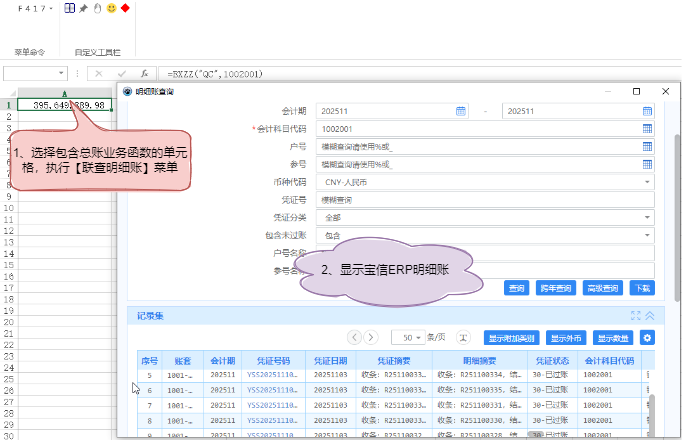Go to previous page of records
Screen dimensions: 683x441
354,338
